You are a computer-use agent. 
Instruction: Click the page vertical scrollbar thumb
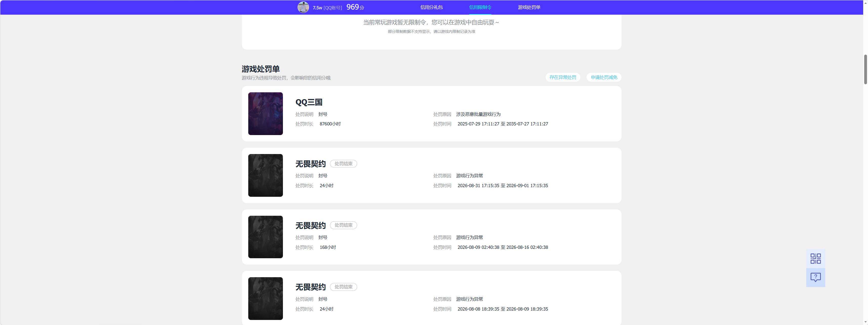pos(866,69)
